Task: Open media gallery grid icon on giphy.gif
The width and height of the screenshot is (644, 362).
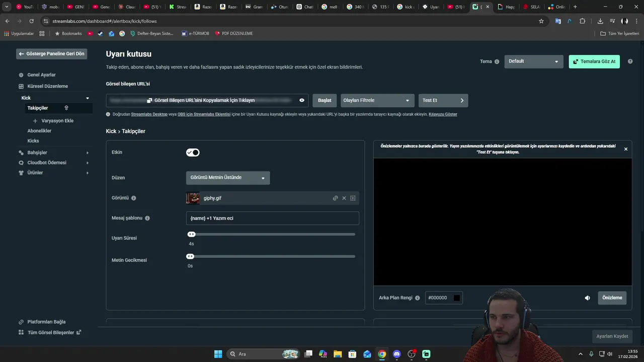Action: pyautogui.click(x=353, y=198)
